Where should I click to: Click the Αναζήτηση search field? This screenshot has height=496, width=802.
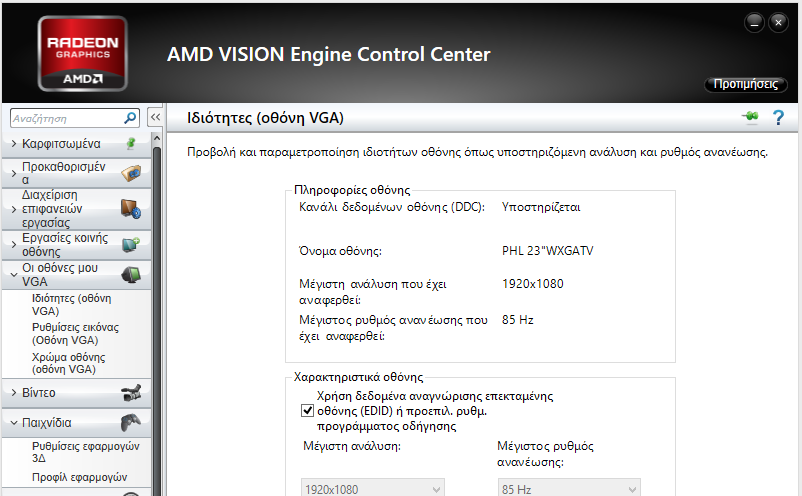66,119
